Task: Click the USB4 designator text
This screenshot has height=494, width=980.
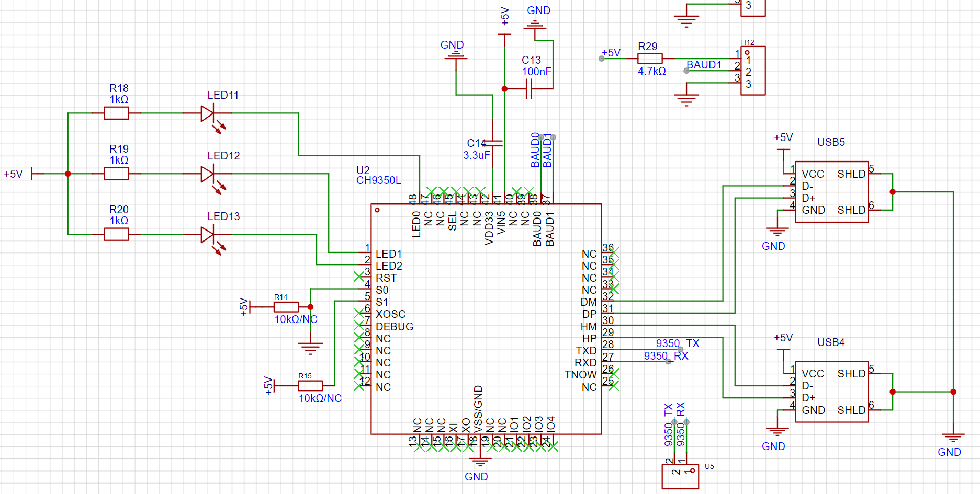Action: 831,342
